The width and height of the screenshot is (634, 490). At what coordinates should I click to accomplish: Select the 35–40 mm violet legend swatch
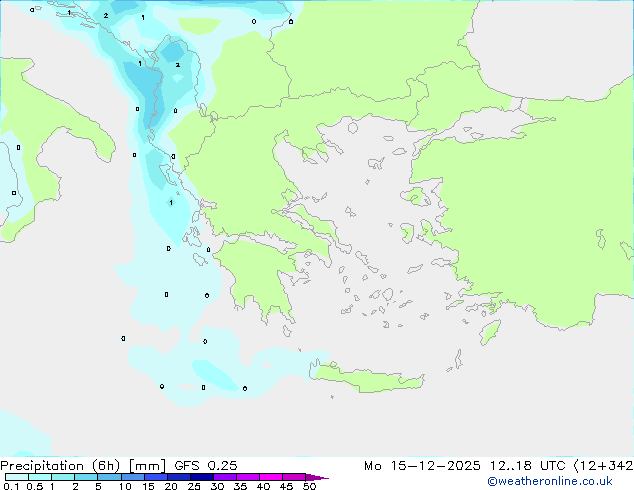(247, 477)
